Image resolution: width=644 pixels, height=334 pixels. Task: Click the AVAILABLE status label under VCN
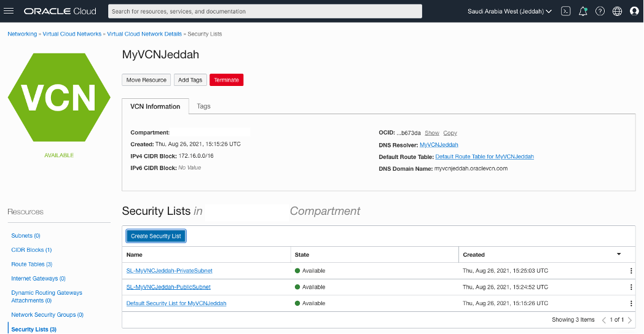(x=59, y=155)
